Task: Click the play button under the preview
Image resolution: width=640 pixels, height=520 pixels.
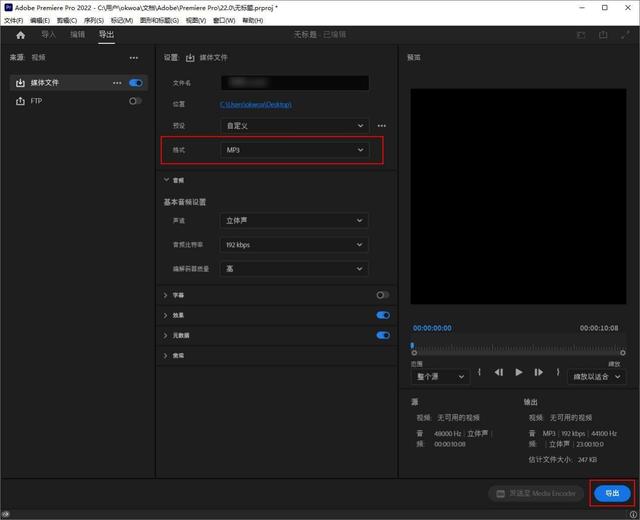Action: (518, 372)
